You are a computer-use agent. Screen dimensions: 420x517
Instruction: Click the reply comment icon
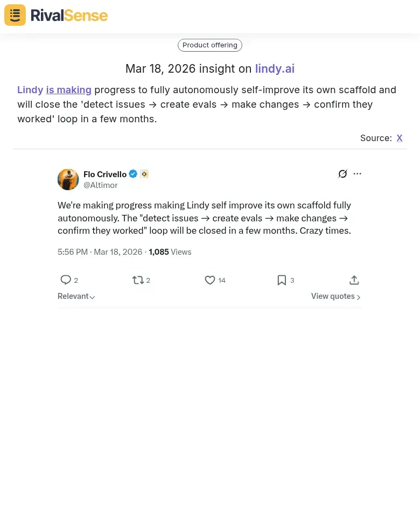[66, 280]
